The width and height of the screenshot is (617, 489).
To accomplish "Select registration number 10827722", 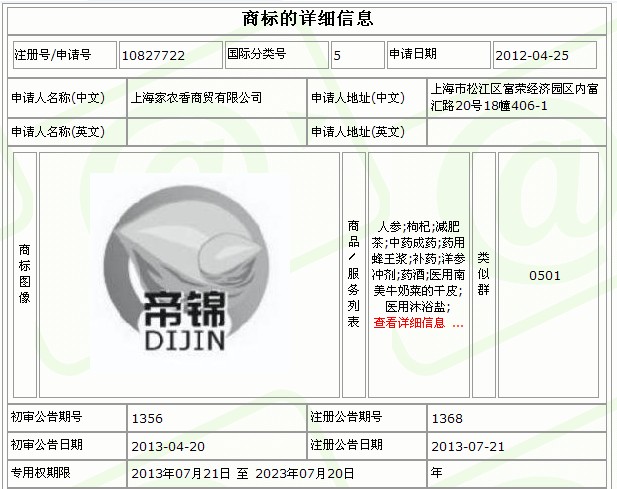I will (x=155, y=55).
